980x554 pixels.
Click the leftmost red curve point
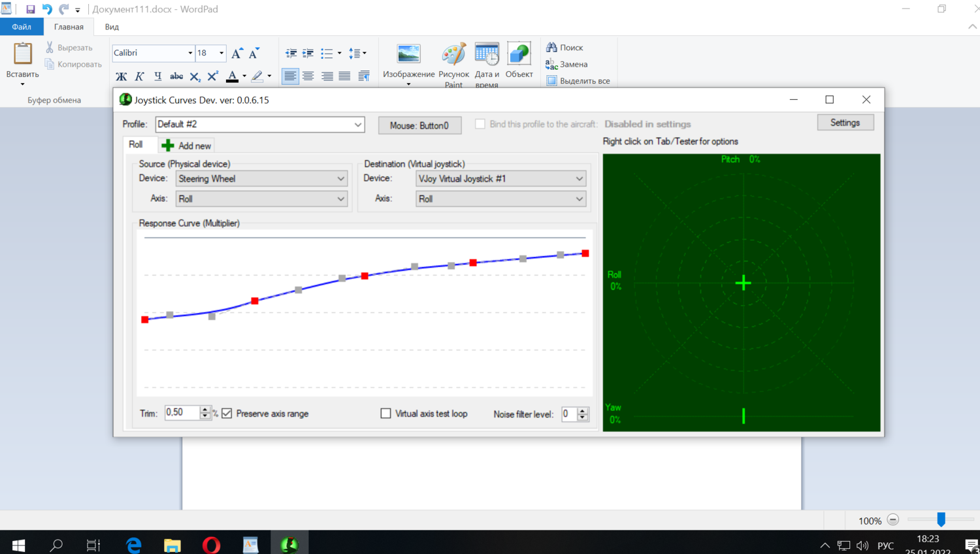point(145,319)
